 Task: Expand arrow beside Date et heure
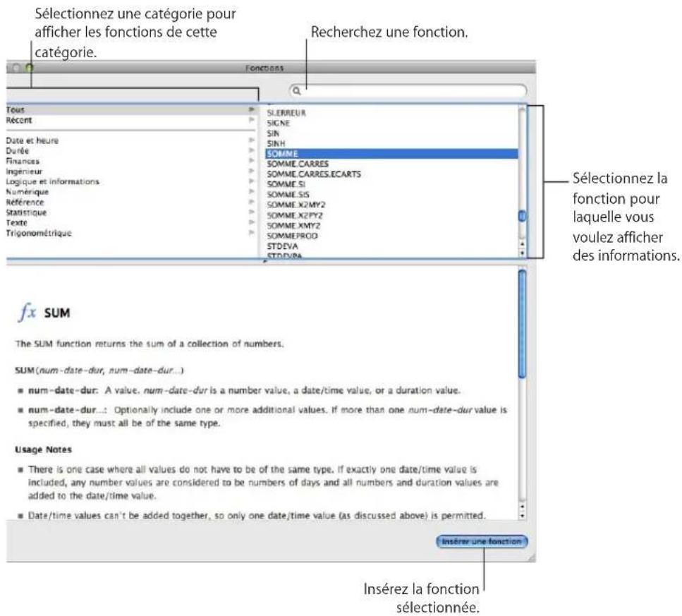(x=251, y=140)
